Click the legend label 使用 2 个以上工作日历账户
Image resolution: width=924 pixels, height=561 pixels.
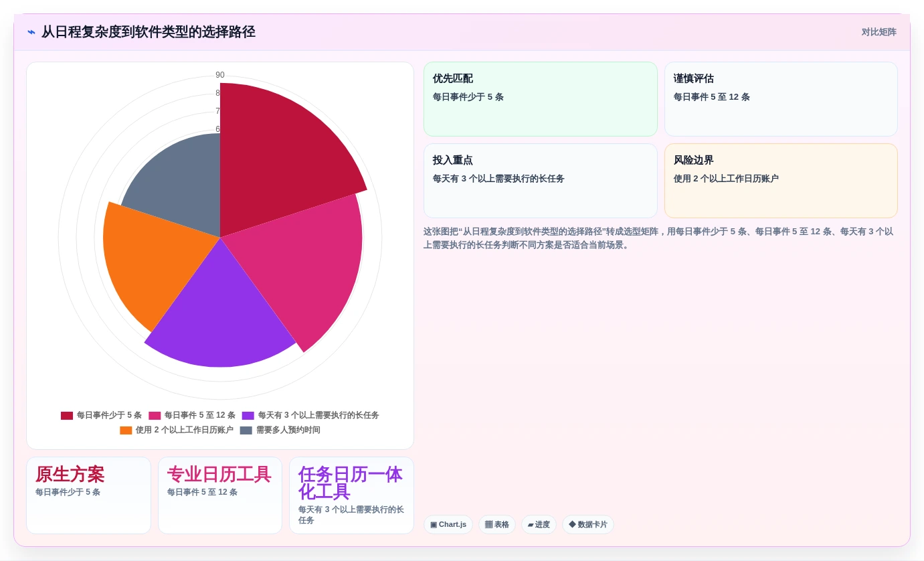(185, 430)
